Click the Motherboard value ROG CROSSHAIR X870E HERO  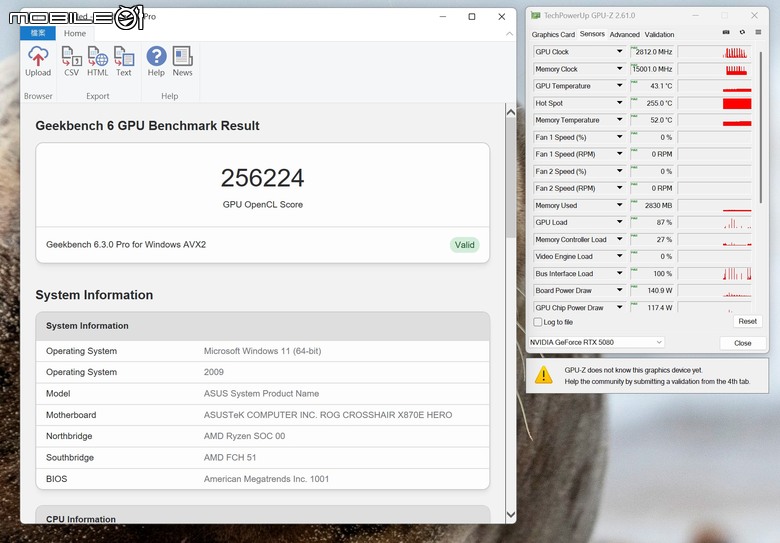point(328,415)
